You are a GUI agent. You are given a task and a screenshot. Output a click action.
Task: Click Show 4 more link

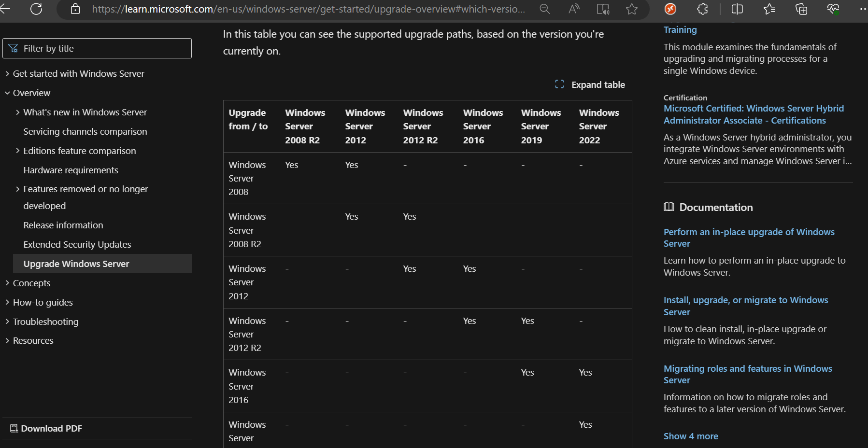(x=691, y=436)
